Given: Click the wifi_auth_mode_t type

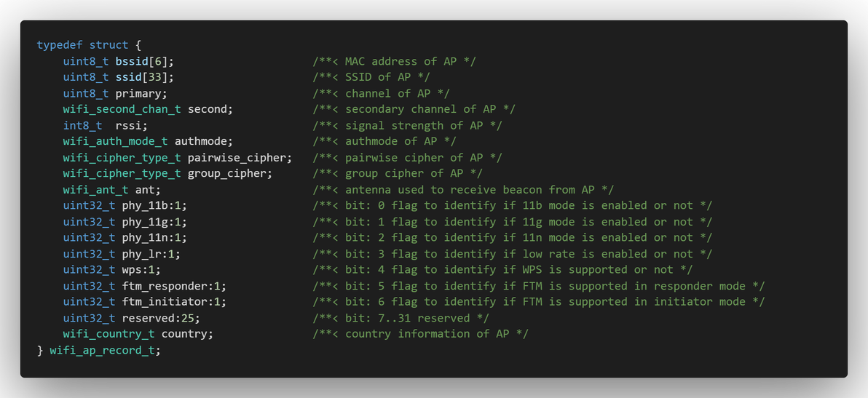Looking at the screenshot, I should point(115,141).
